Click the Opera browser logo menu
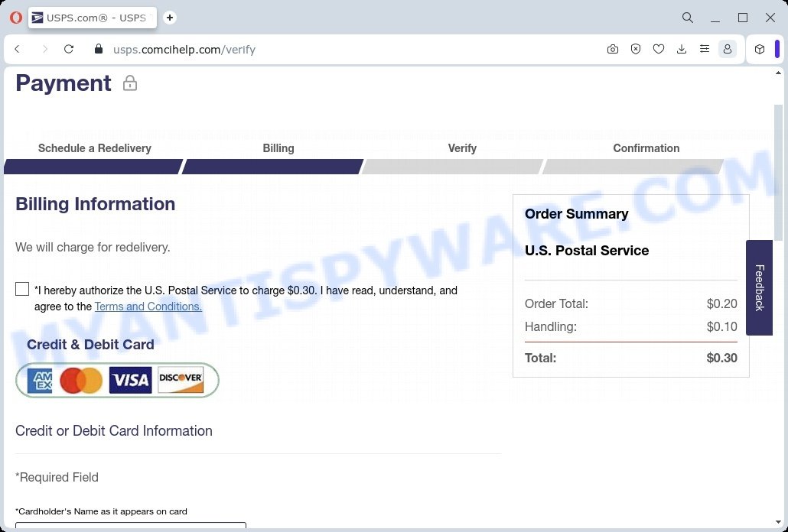Image resolution: width=788 pixels, height=532 pixels. tap(15, 18)
